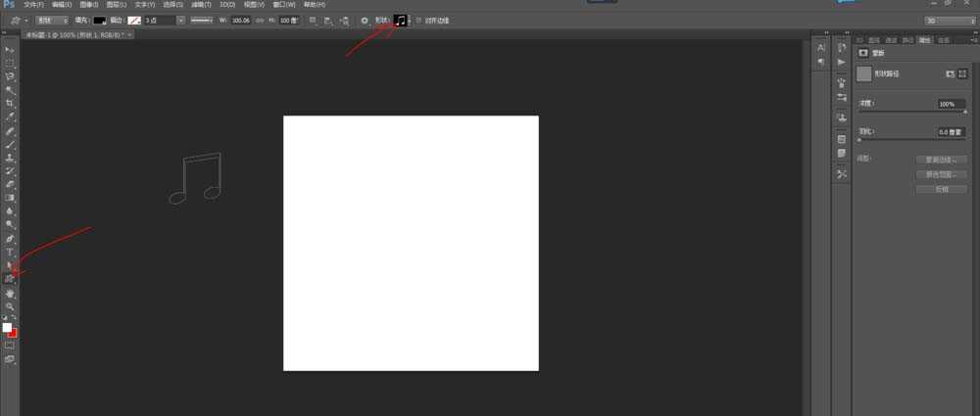Screen dimensions: 980x416
Task: Toggle the width-height link icon
Action: point(260,21)
